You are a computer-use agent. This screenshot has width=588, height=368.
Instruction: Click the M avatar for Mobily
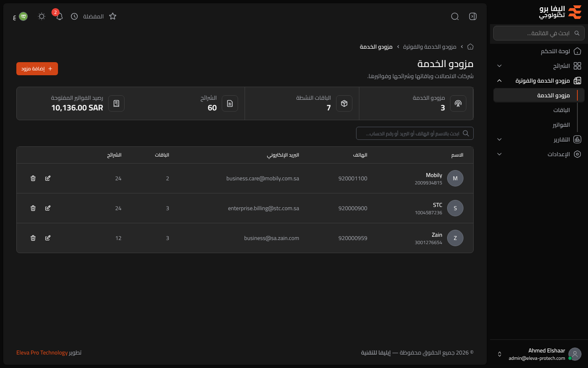click(455, 178)
